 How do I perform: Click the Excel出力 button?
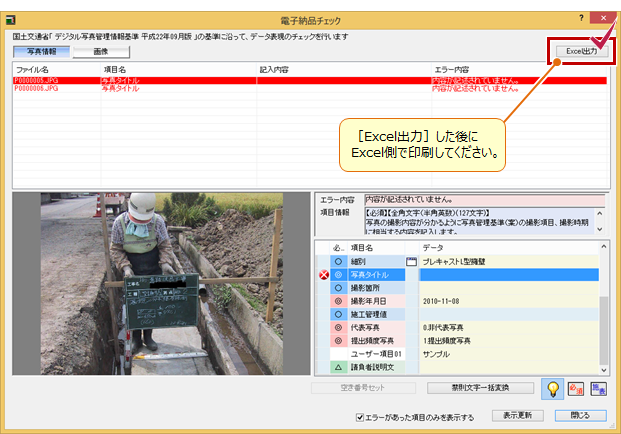pyautogui.click(x=581, y=51)
